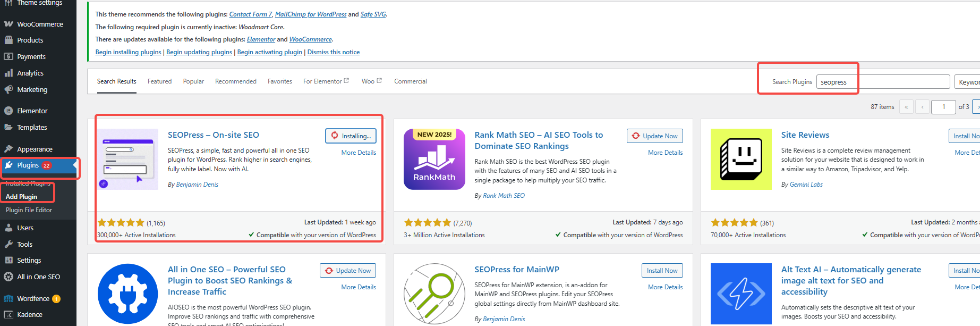Switch to the Popular tab
Image resolution: width=980 pixels, height=326 pixels.
pyautogui.click(x=193, y=81)
